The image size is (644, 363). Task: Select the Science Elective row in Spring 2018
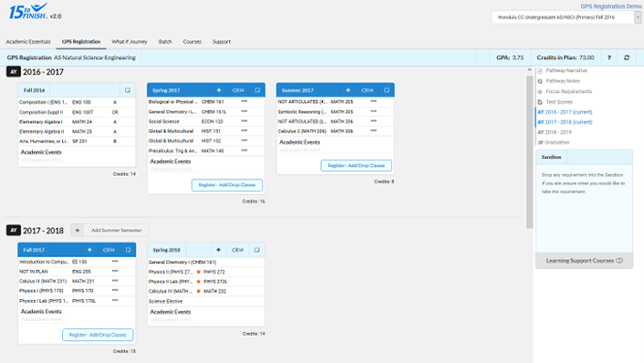click(x=206, y=301)
